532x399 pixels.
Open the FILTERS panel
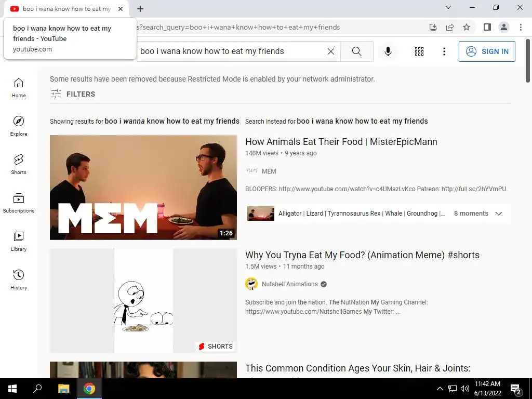(x=73, y=94)
